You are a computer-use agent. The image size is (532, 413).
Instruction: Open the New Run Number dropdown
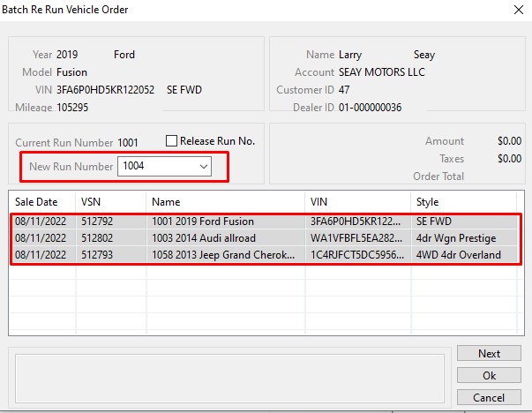[204, 166]
